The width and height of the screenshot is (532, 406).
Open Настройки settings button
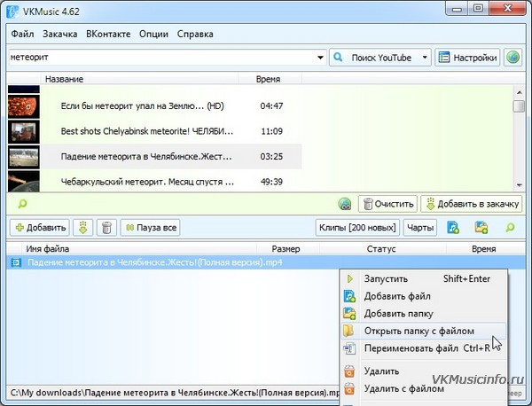click(x=467, y=58)
